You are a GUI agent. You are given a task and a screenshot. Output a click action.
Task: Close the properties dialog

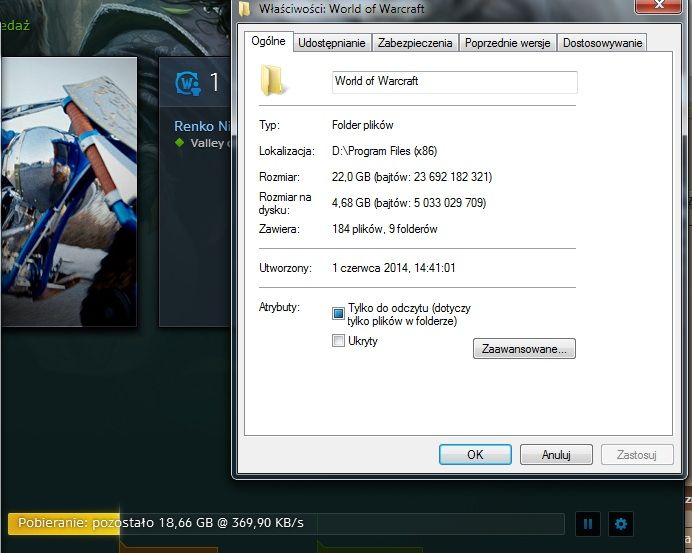[658, 5]
